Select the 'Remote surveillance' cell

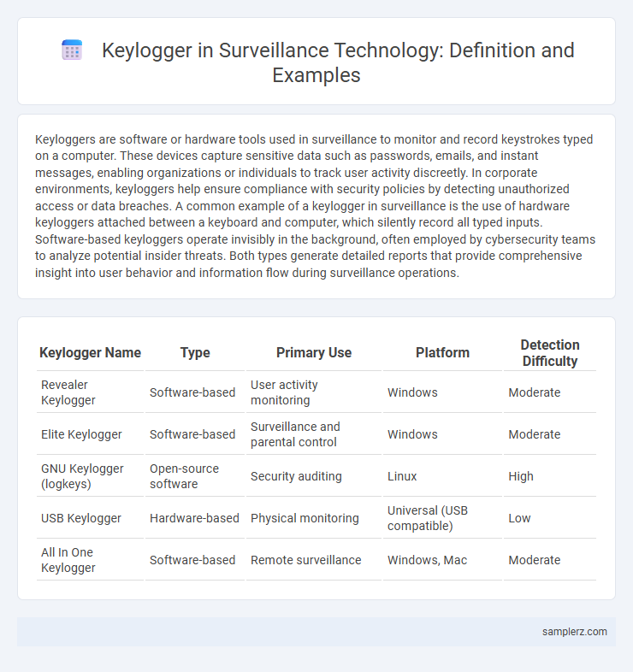click(x=313, y=560)
